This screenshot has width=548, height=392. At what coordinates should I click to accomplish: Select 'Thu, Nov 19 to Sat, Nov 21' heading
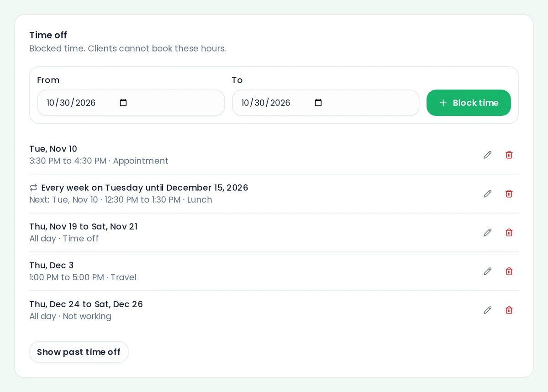(83, 226)
